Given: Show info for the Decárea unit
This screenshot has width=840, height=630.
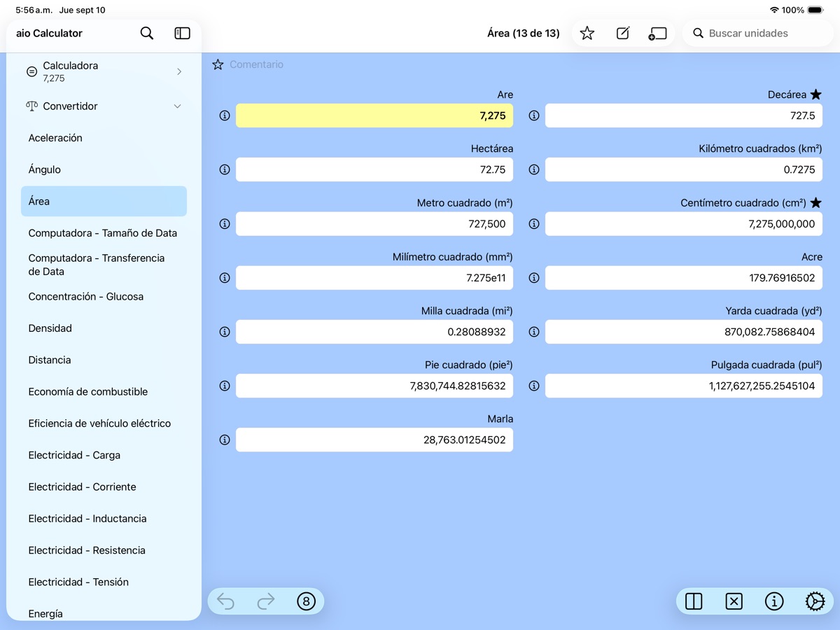Looking at the screenshot, I should (x=534, y=115).
